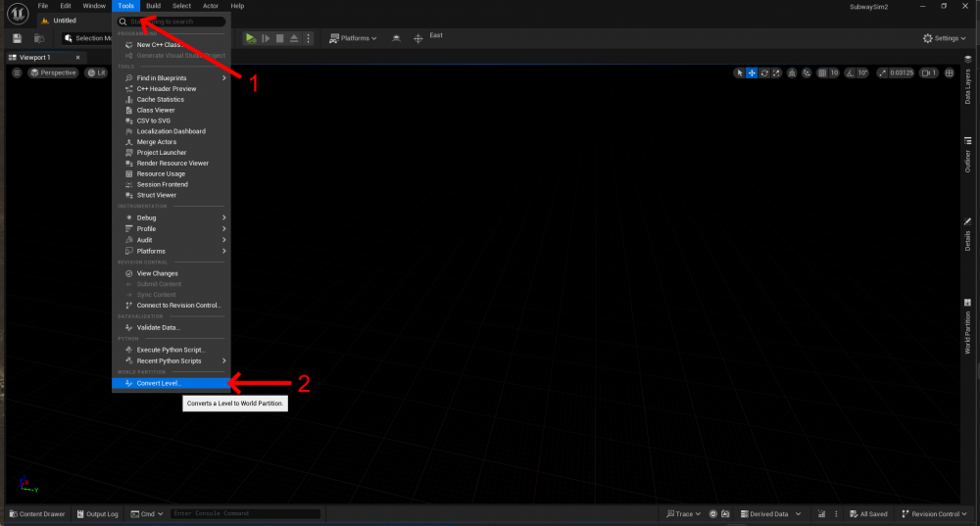Click the Stop simulation button
This screenshot has height=526, width=980.
279,38
